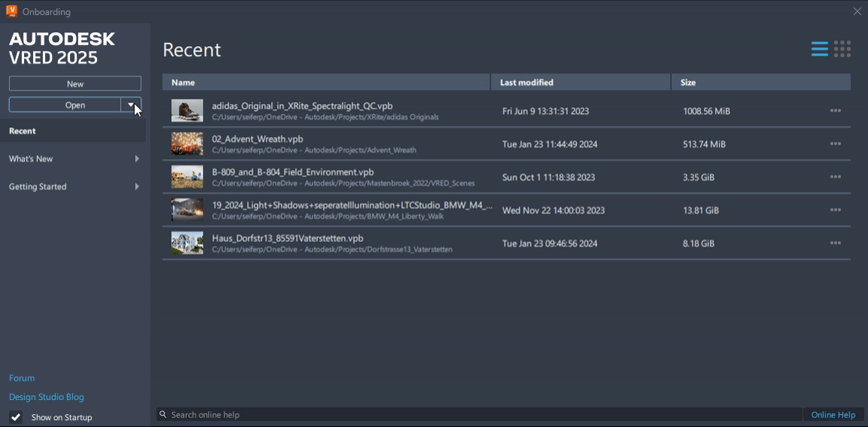The height and width of the screenshot is (427, 868).
Task: Click the date Tue Jan 23 11:44:49 2024
Action: pos(550,144)
